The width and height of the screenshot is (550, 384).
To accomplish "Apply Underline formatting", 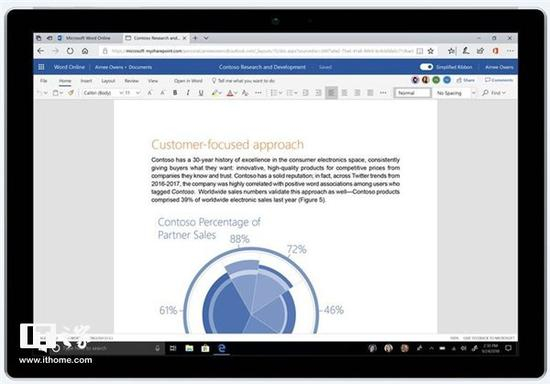I will point(201,93).
